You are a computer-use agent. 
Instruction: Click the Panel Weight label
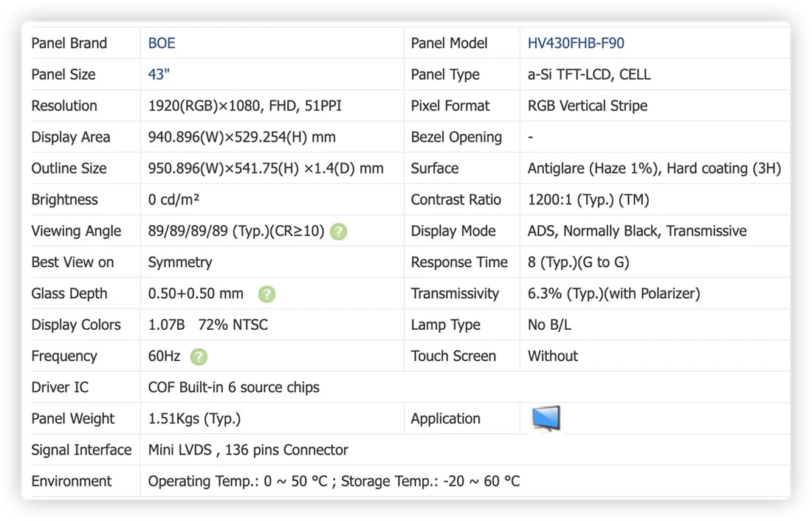click(x=72, y=418)
